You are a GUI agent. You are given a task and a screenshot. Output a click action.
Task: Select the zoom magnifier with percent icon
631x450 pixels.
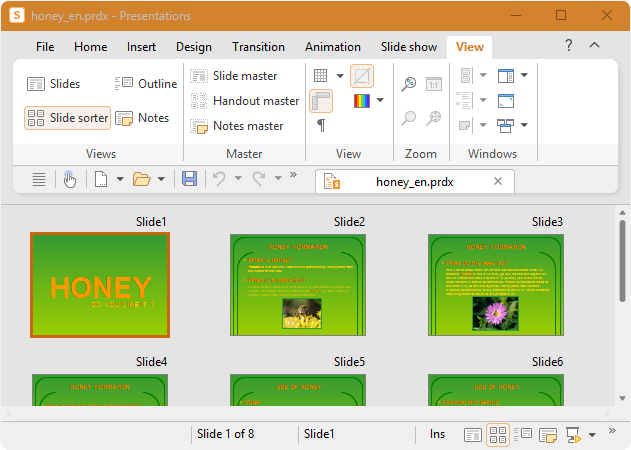click(x=409, y=84)
